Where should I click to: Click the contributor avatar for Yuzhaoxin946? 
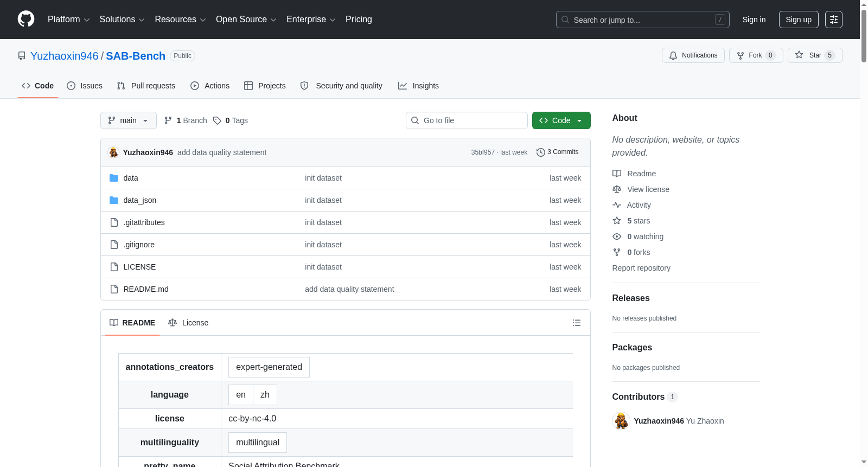click(621, 421)
